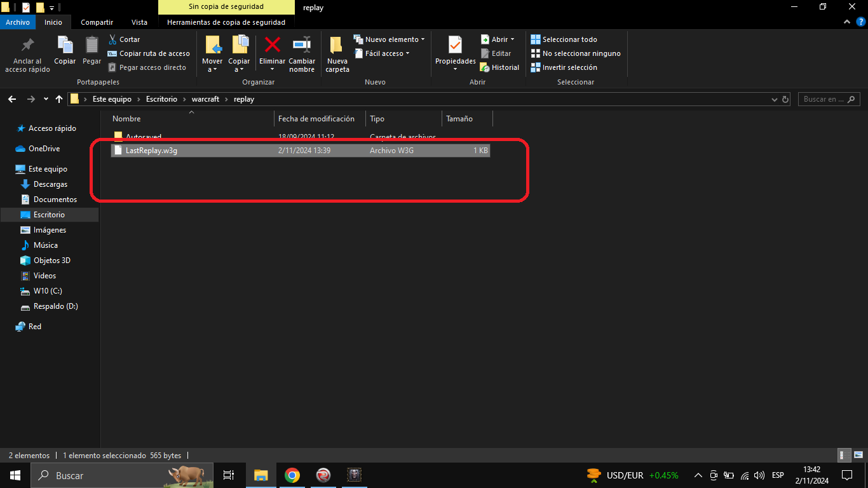The height and width of the screenshot is (488, 868).
Task: Go forward with the right arrow
Action: (x=31, y=99)
